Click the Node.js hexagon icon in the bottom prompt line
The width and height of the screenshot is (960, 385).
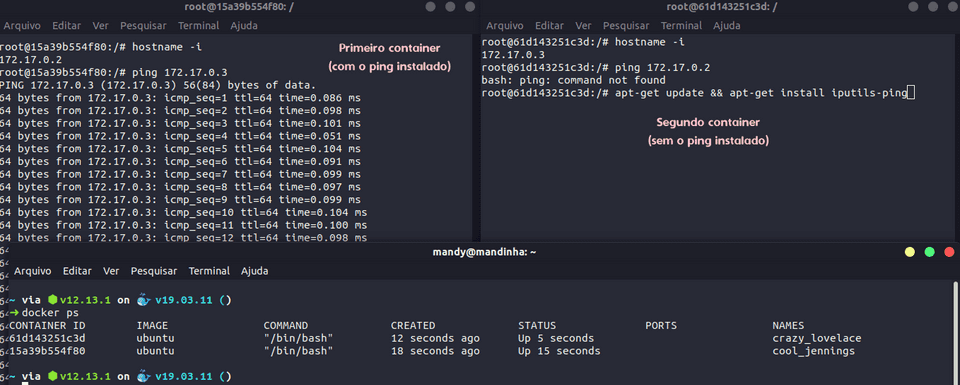(x=53, y=376)
